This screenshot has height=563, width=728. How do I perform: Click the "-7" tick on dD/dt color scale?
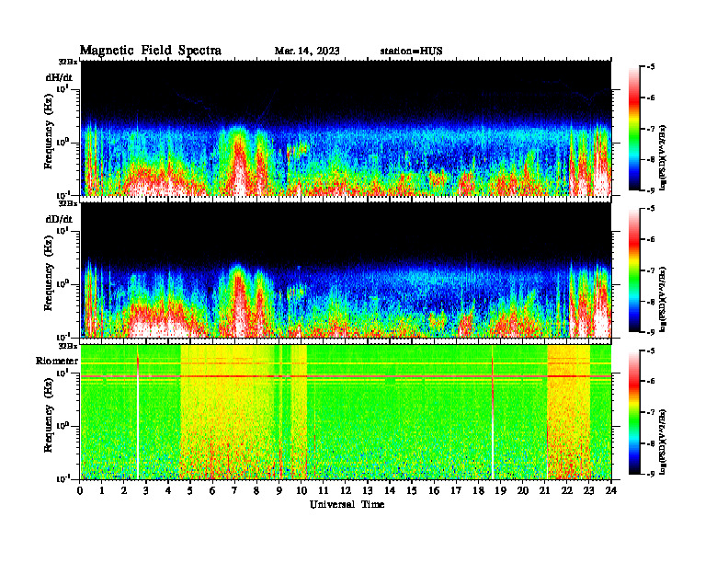tap(651, 270)
